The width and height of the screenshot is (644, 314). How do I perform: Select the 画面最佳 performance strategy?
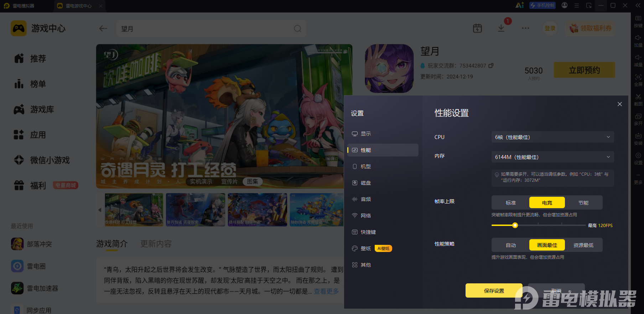[x=547, y=245]
